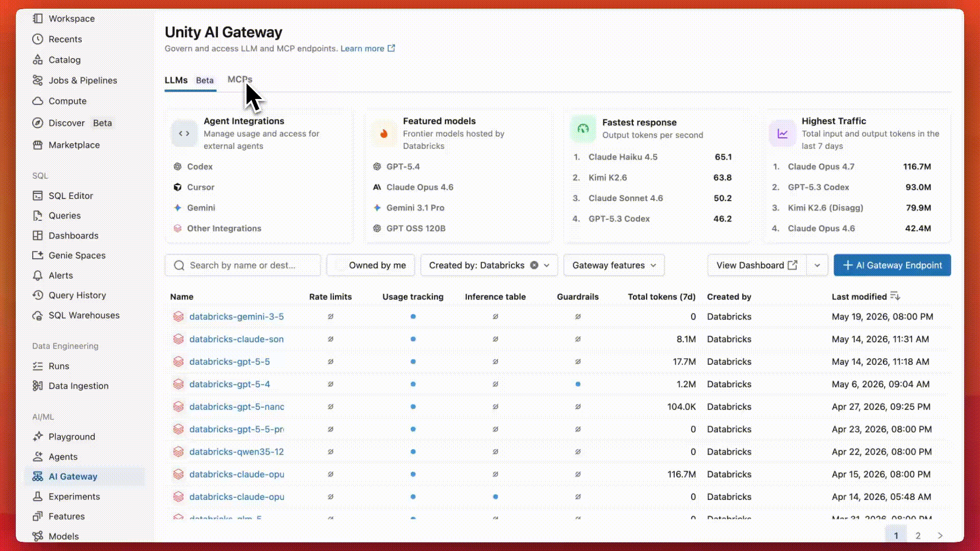
Task: Select Cursor under Agent Integrations
Action: pos(201,187)
